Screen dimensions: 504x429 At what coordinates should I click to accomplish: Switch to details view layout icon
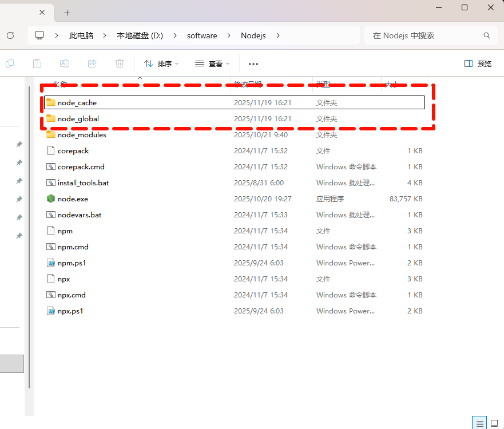pos(479,423)
